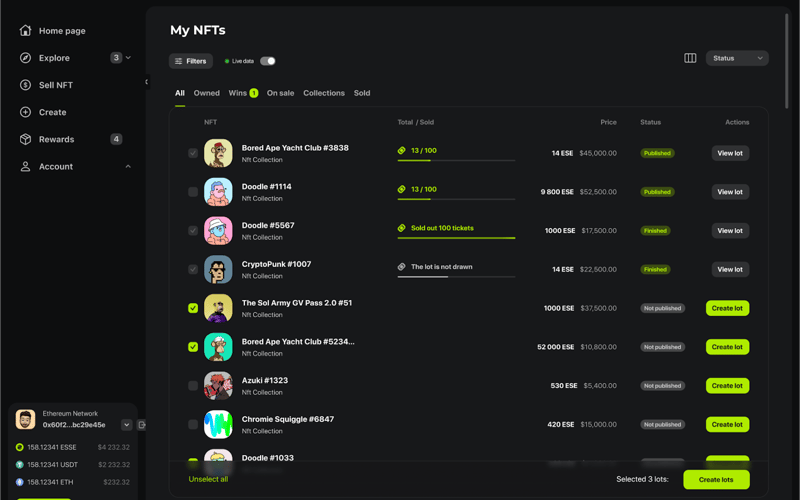Click the logout icon beside wallet address
This screenshot has height=500, width=800.
[x=142, y=424]
